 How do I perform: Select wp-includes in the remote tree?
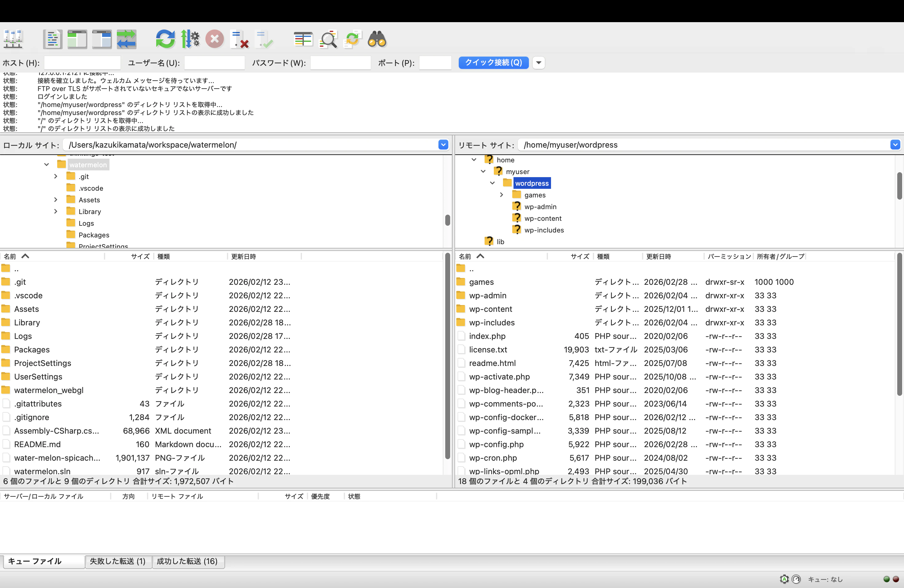(544, 230)
